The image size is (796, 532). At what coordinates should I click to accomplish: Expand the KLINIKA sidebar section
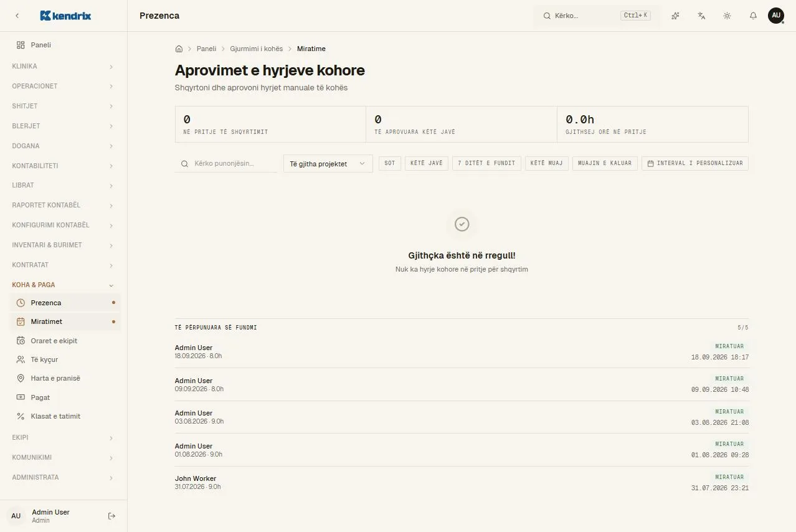[x=64, y=66]
